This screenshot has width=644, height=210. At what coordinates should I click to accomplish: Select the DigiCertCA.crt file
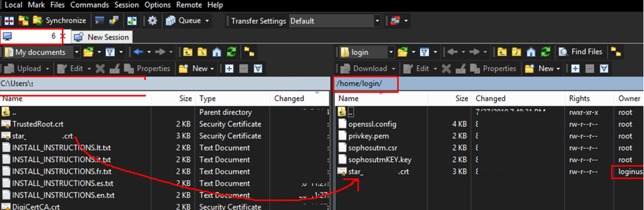[x=36, y=207]
